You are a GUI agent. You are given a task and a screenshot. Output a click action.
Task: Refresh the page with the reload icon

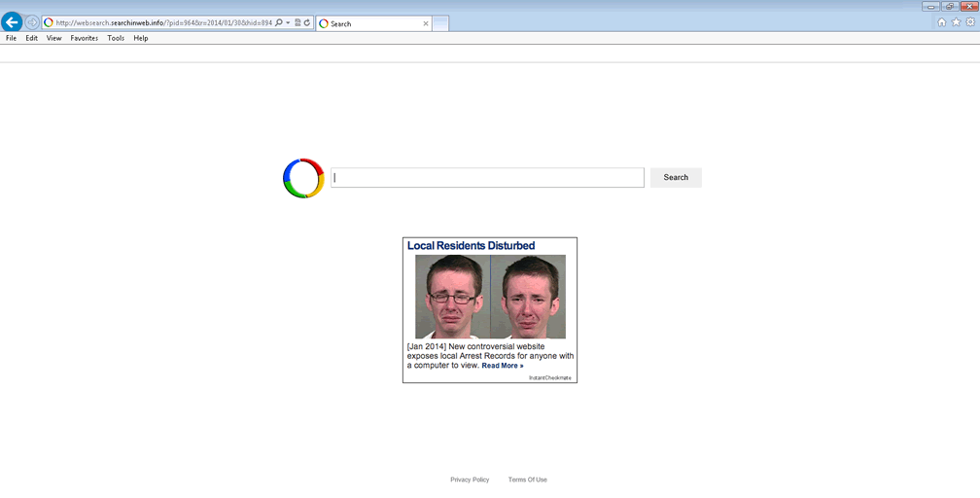pos(307,22)
